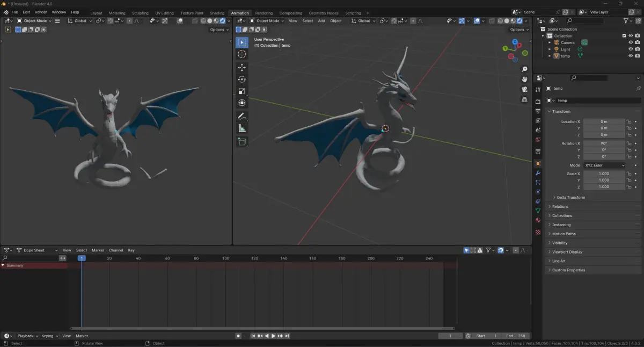Toggle Collection visibility eye icon
The height and width of the screenshot is (347, 644).
[631, 35]
